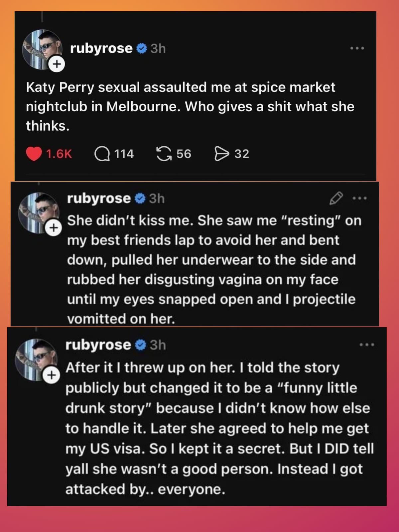Image resolution: width=399 pixels, height=532 pixels.
Task: Click the 3h timestamp on the first post
Action: [x=158, y=48]
